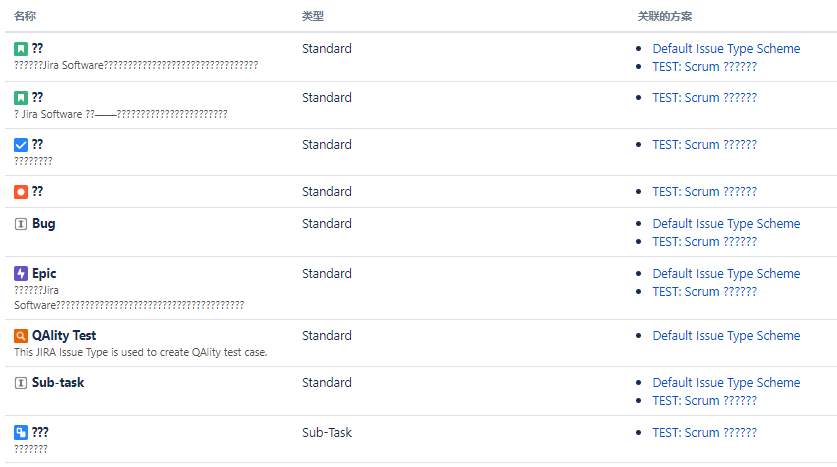
Task: Click the QAlity Test issue type name
Action: tap(64, 336)
